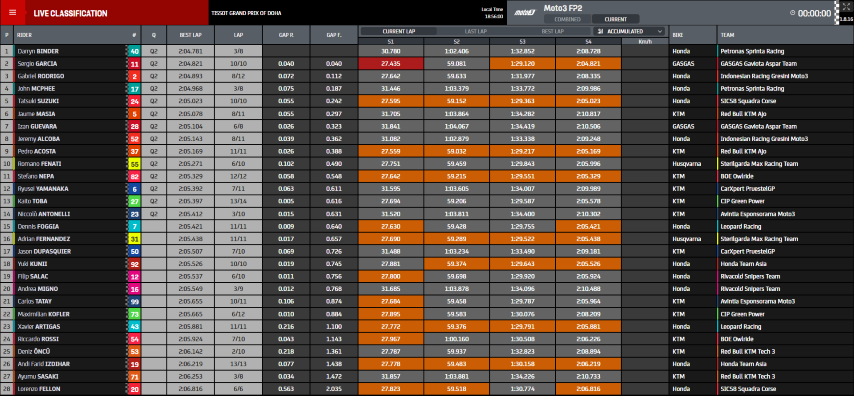Click Kunii's S2 time 59.374
Viewport: 854px width, 396px height.
point(456,264)
